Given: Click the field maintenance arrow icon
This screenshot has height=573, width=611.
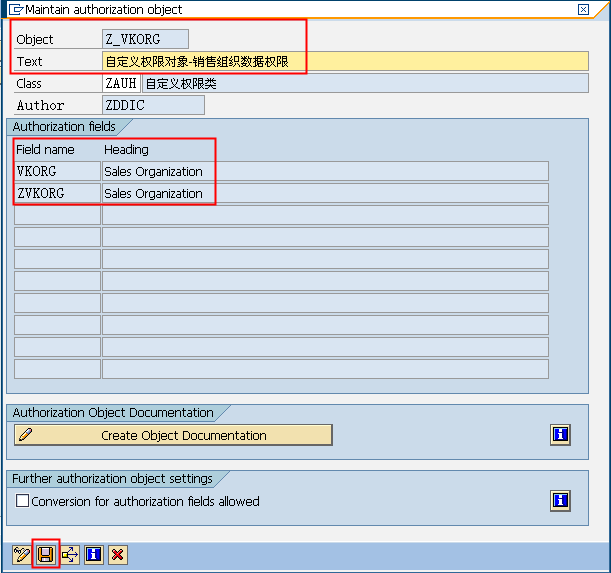Looking at the screenshot, I should coord(70,554).
